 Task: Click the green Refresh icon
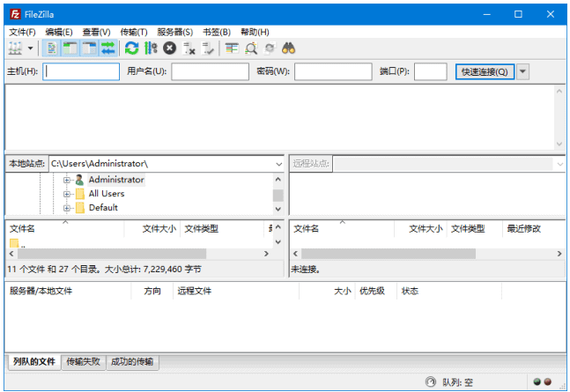click(131, 48)
